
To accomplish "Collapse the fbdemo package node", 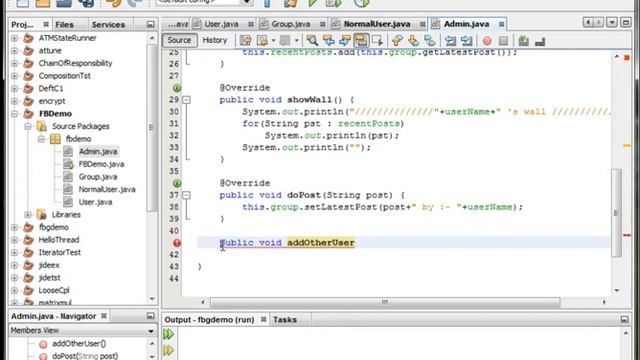I will [x=41, y=139].
